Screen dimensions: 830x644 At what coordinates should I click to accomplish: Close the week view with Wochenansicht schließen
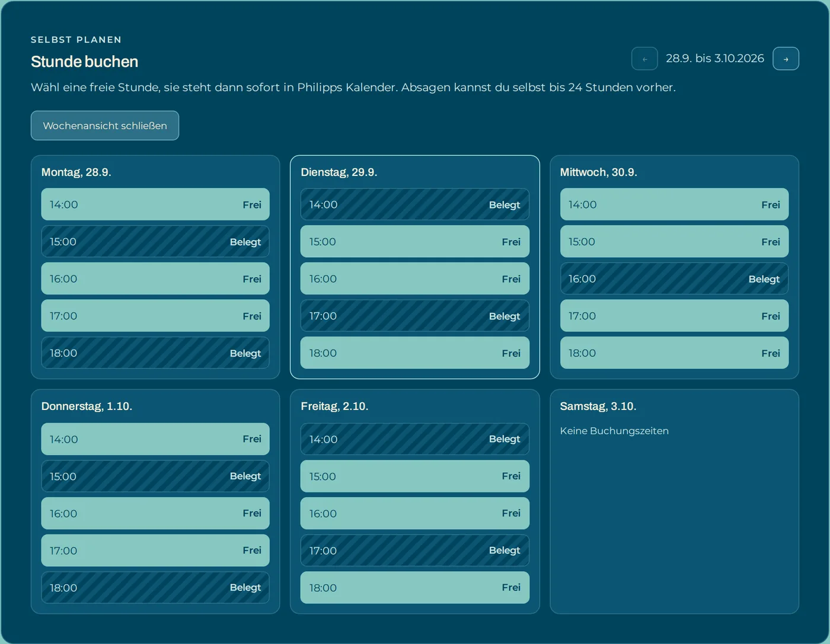point(105,126)
